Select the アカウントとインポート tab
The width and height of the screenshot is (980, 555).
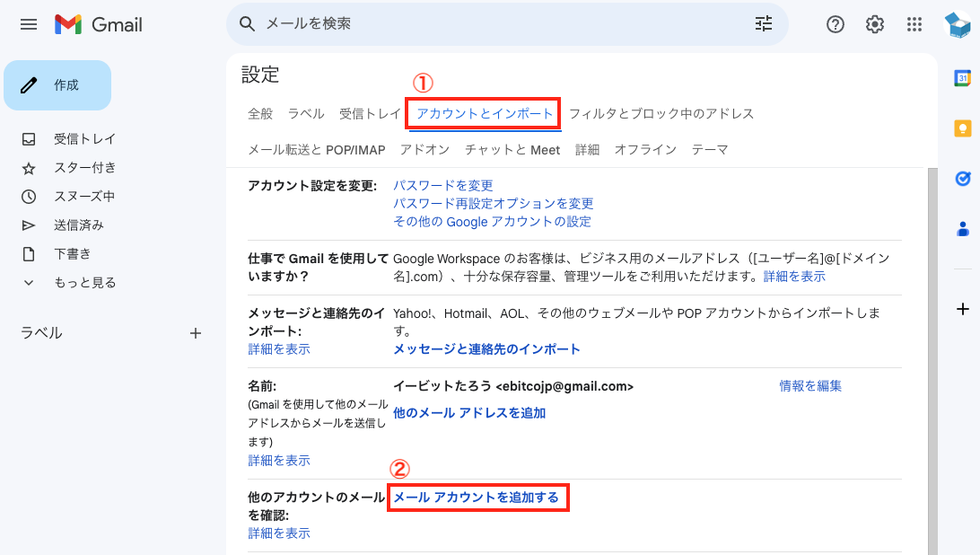(485, 114)
